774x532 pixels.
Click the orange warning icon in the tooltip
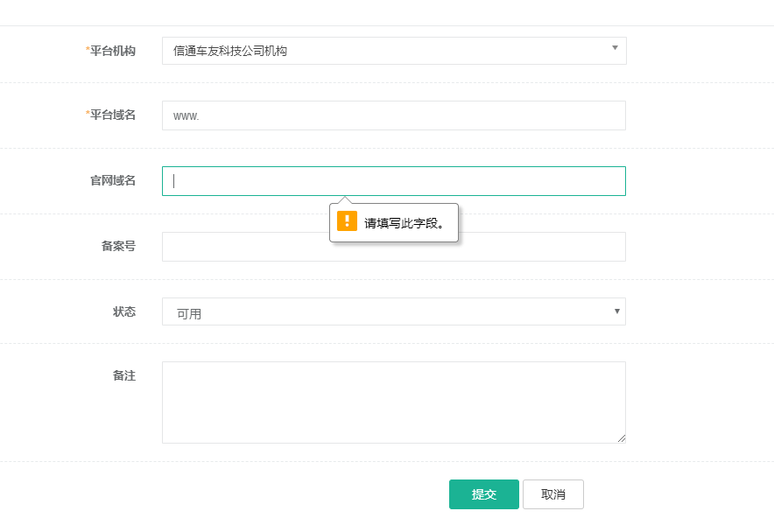click(x=347, y=220)
